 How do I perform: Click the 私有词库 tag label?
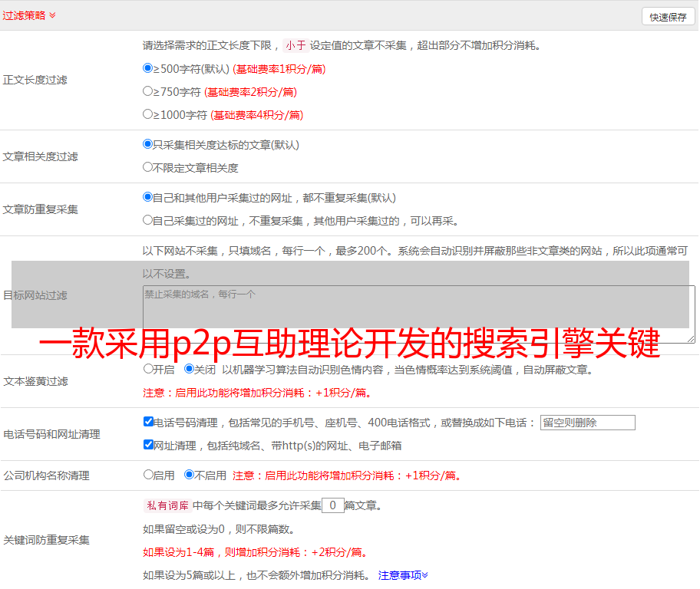pos(168,505)
